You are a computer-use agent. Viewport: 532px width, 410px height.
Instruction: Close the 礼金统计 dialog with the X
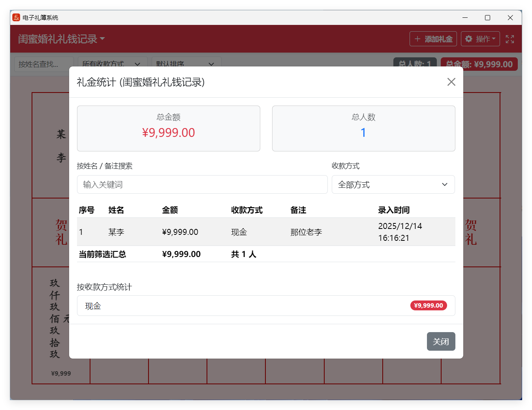pos(451,82)
